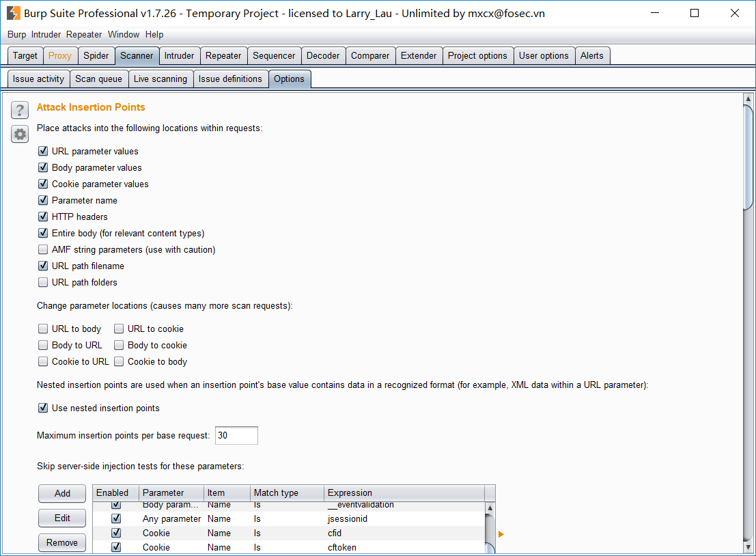Enable AMF string parameters checkbox
The image size is (756, 556).
(x=43, y=249)
